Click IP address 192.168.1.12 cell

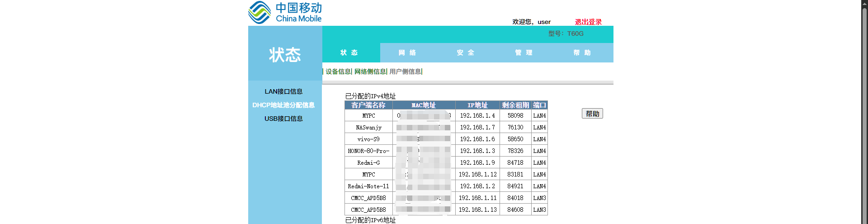click(x=477, y=175)
